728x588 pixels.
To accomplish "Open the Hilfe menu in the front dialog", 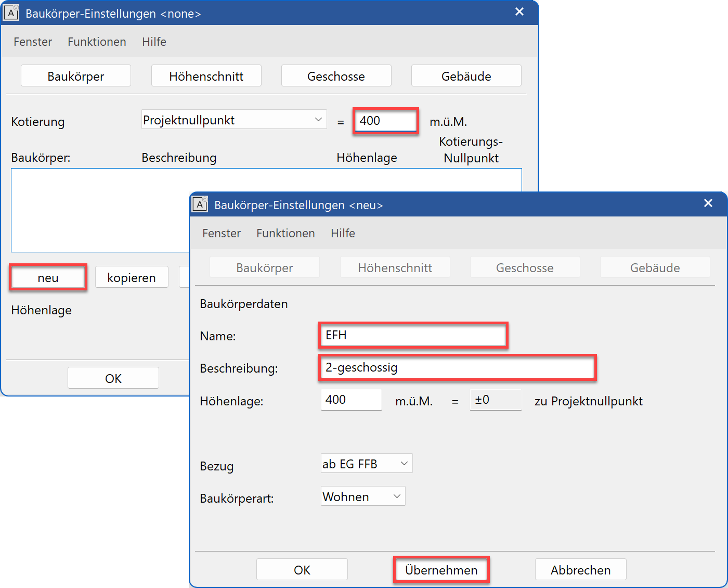I will click(x=343, y=233).
